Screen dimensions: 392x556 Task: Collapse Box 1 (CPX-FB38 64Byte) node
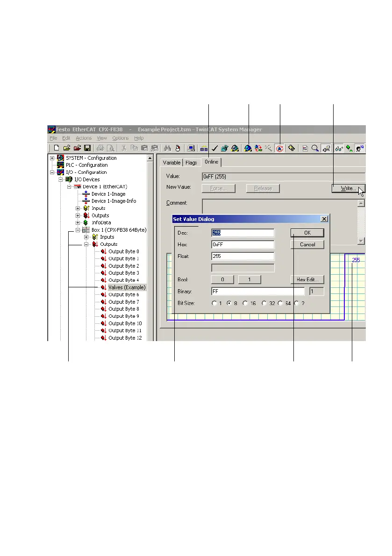click(x=78, y=230)
